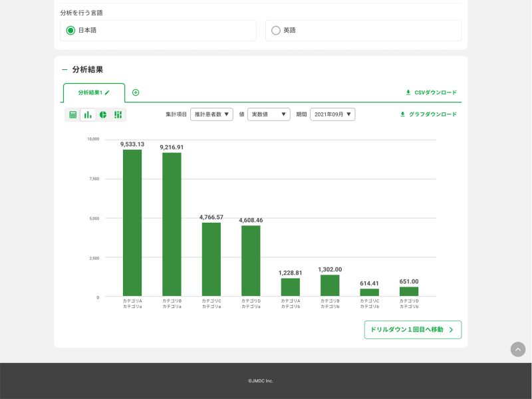
Task: Select the bar chart view icon
Action: coord(88,115)
